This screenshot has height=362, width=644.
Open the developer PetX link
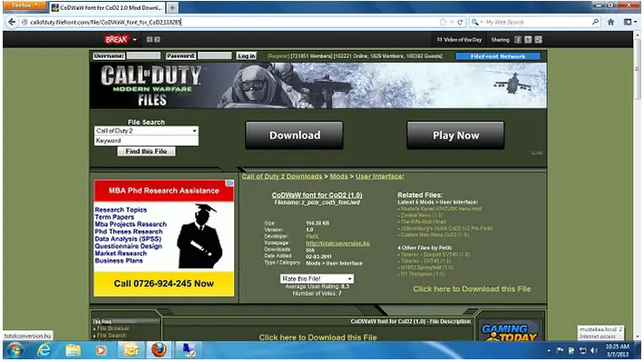point(312,237)
